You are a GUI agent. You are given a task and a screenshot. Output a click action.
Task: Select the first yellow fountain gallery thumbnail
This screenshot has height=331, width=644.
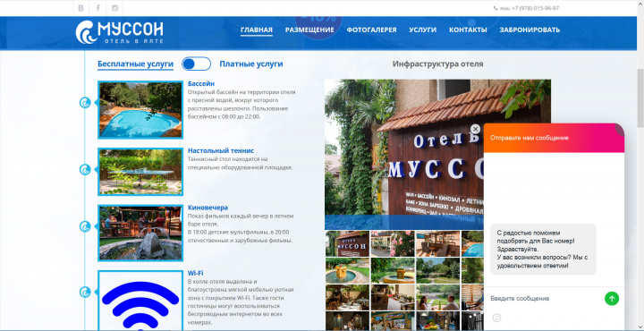click(347, 271)
